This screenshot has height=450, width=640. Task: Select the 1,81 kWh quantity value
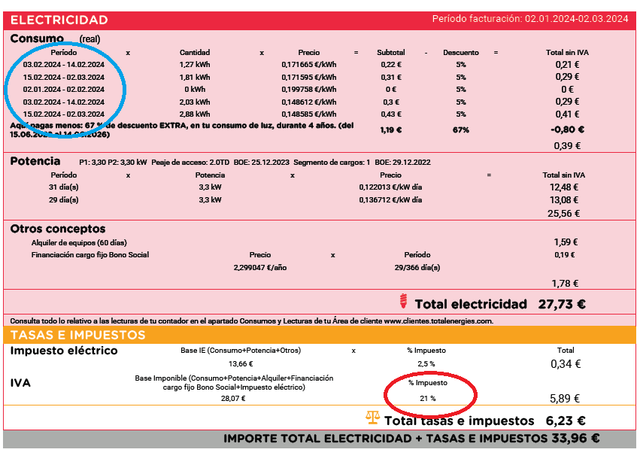(195, 77)
